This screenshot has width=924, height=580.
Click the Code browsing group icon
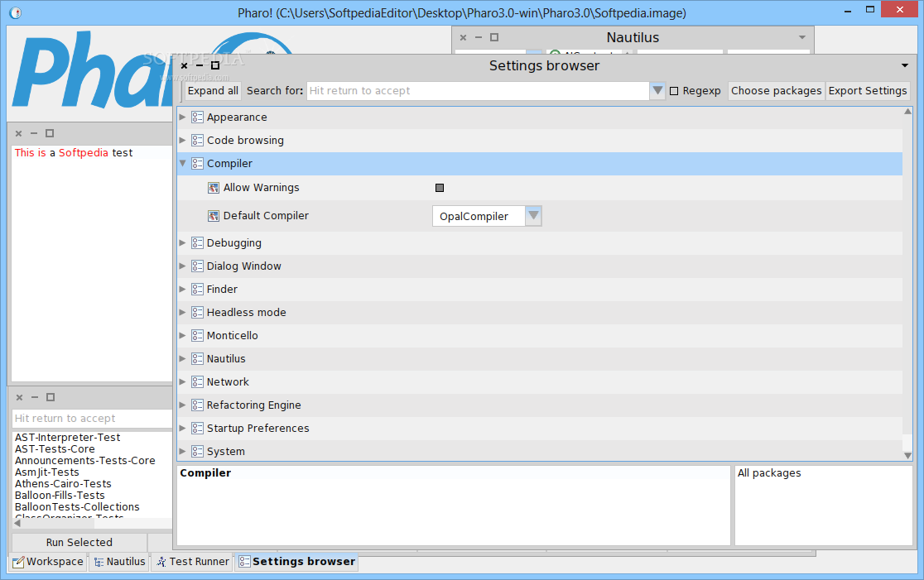pos(197,140)
